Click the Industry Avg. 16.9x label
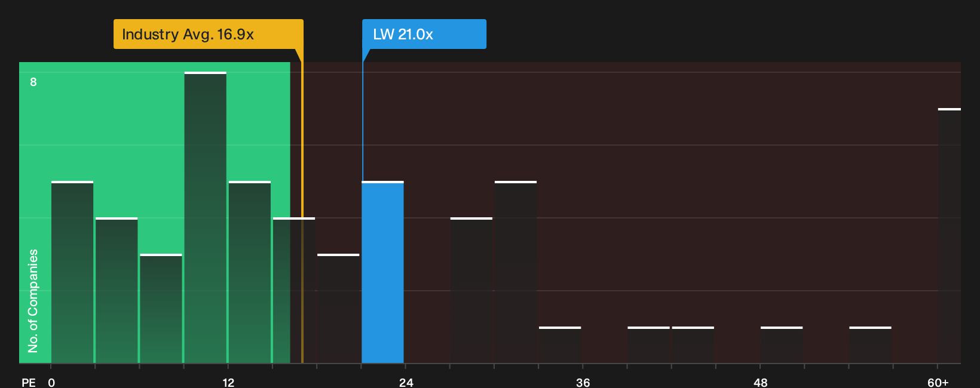The image size is (980, 388). point(209,34)
